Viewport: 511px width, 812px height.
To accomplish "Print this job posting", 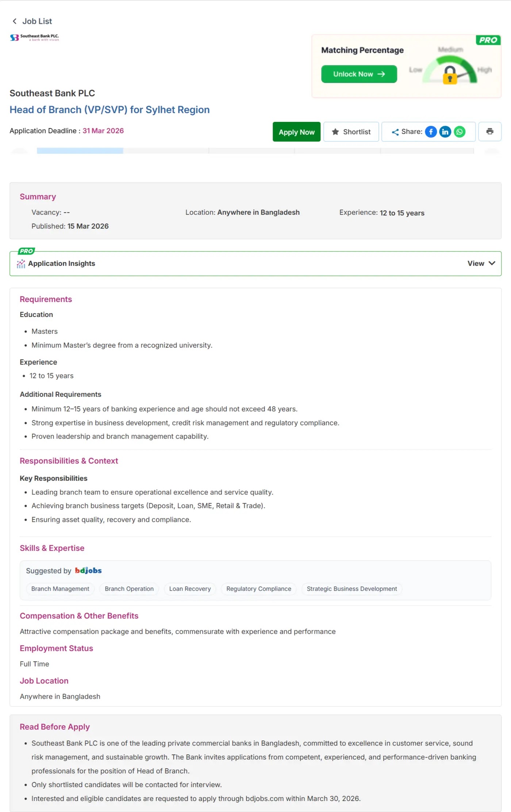I will [x=490, y=131].
